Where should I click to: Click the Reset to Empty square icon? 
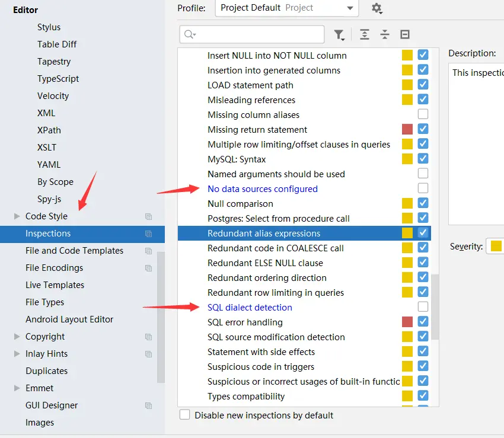coord(405,35)
